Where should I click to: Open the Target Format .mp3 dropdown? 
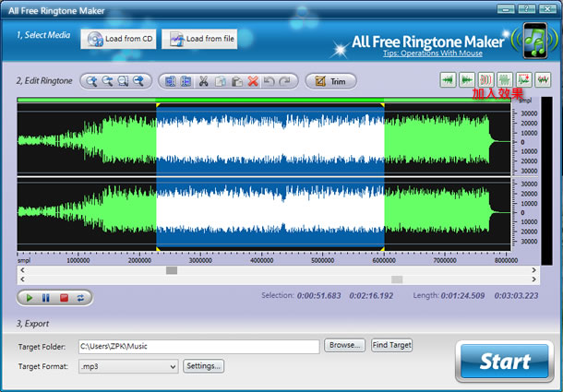128,366
